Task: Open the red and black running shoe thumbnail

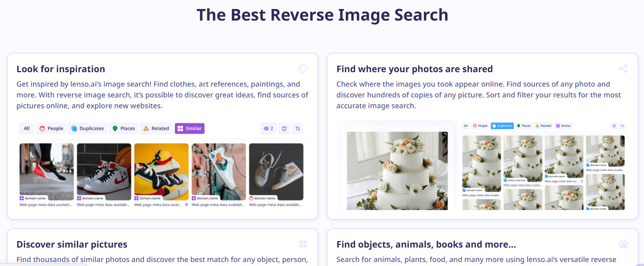Action: click(x=47, y=171)
